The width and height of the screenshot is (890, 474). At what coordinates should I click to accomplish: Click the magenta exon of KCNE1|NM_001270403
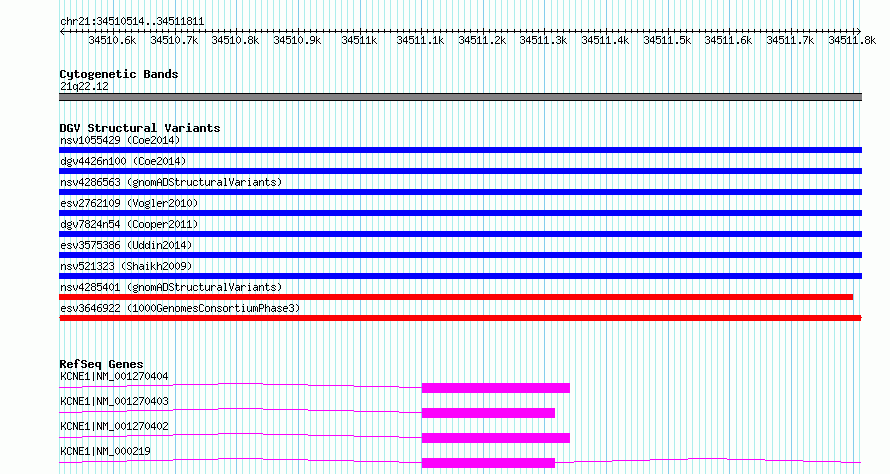tap(488, 413)
